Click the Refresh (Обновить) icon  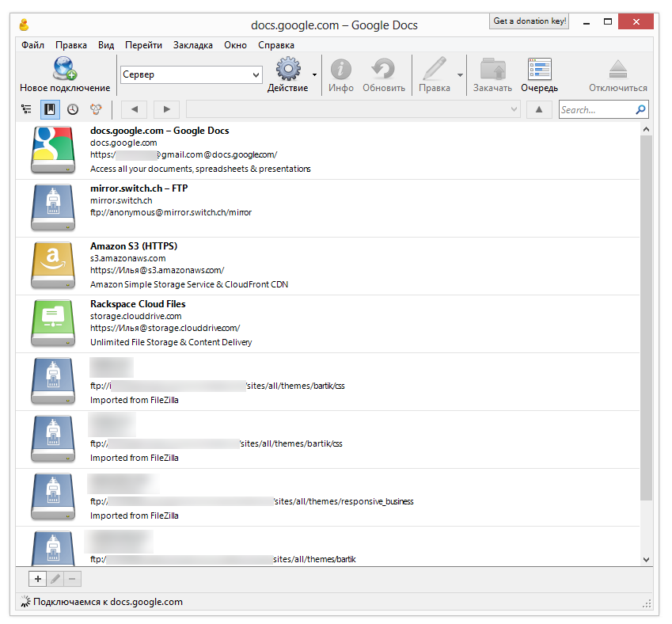point(383,69)
